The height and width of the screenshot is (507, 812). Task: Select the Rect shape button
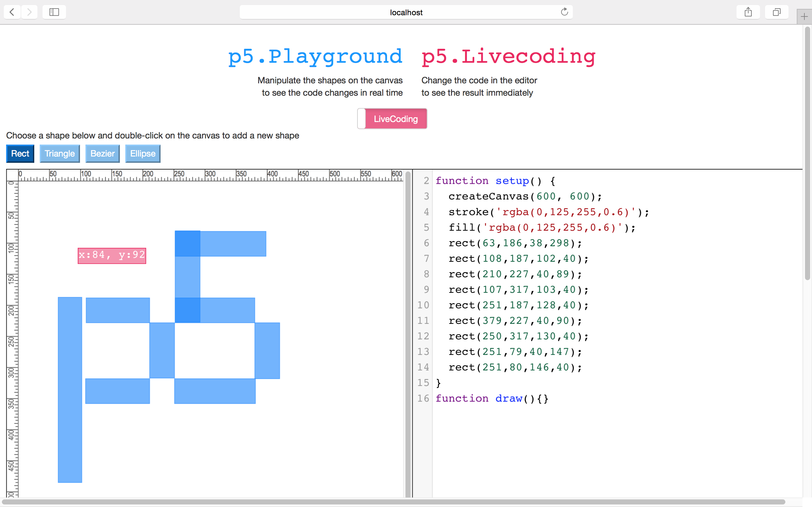point(20,154)
